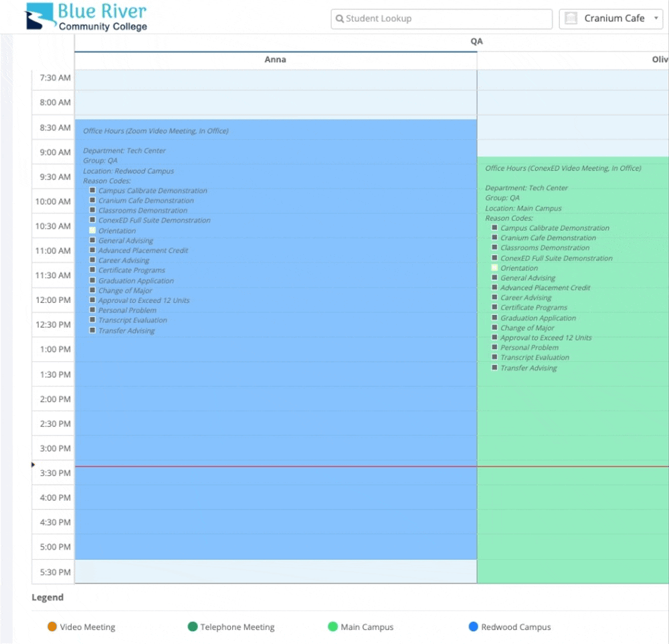Click the current time arrow marker

[x=33, y=465]
